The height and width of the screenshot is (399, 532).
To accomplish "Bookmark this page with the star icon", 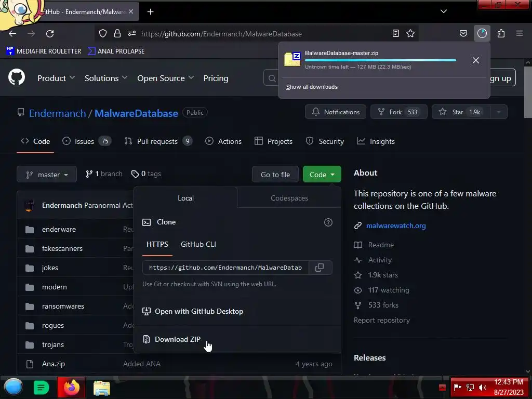I will (410, 33).
